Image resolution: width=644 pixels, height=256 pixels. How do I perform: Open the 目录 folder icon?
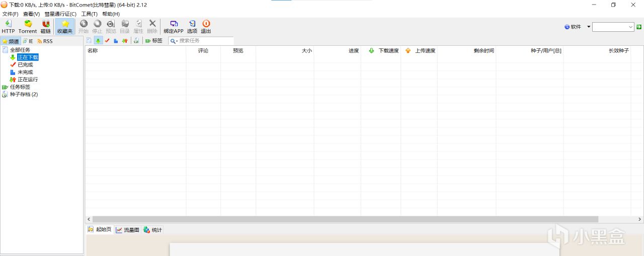point(125,27)
